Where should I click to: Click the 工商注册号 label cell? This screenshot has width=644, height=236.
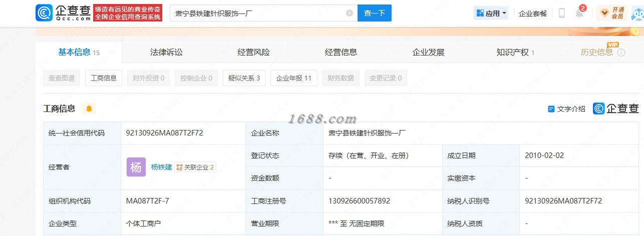pos(284,201)
